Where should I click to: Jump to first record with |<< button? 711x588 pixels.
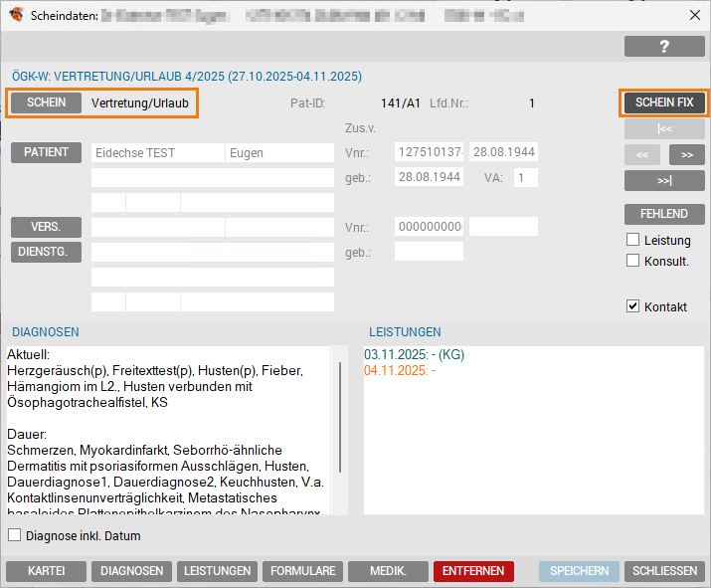coord(664,128)
